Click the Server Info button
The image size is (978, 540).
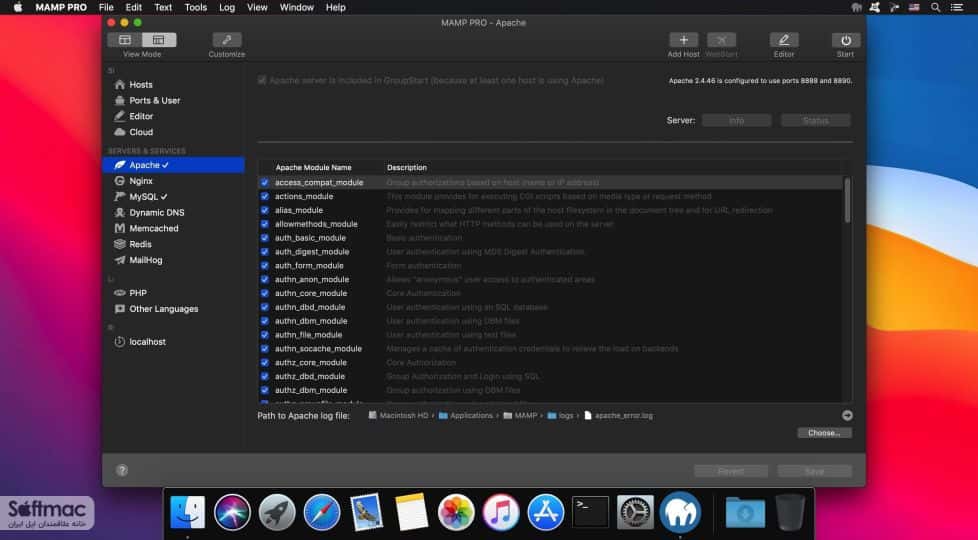point(737,120)
